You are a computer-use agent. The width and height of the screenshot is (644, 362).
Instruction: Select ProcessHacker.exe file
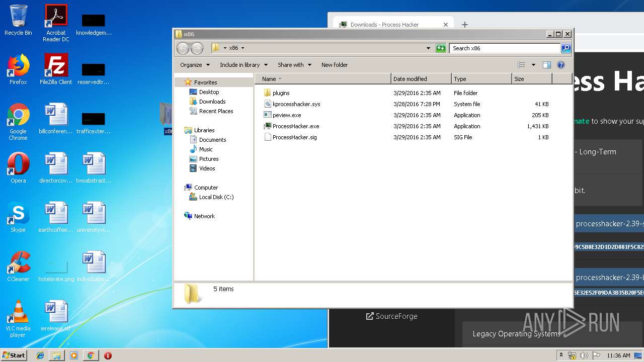coord(408,126)
